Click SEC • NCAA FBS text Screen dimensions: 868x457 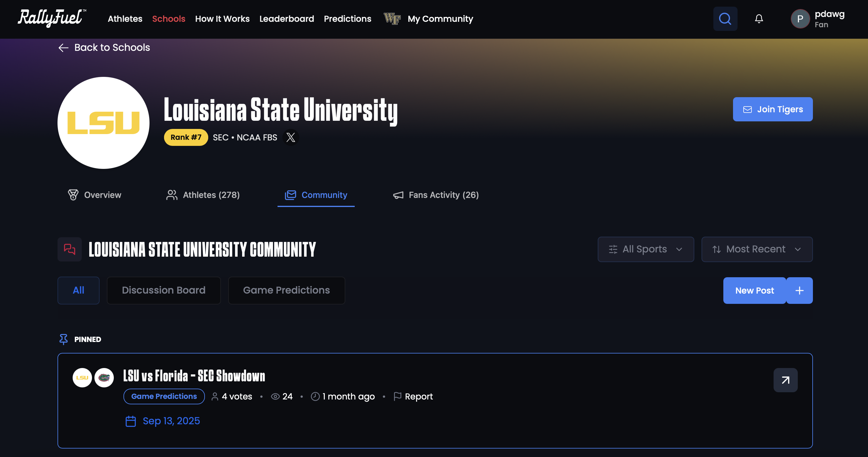click(245, 137)
